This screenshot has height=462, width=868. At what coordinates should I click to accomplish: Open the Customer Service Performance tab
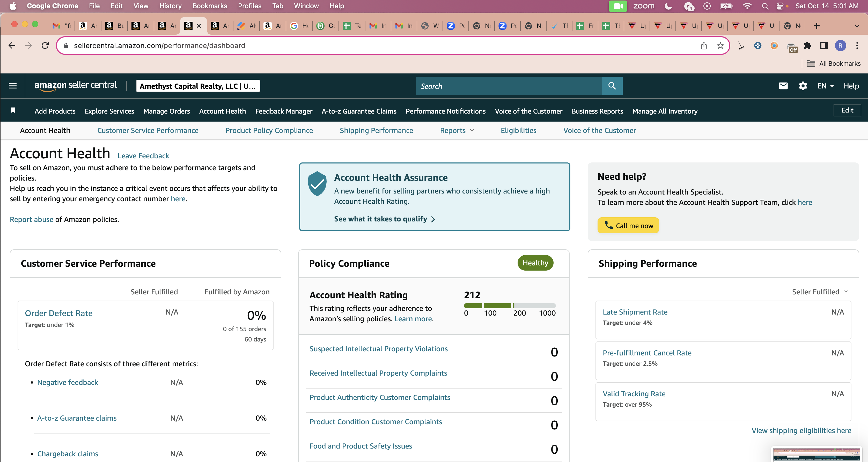click(148, 130)
